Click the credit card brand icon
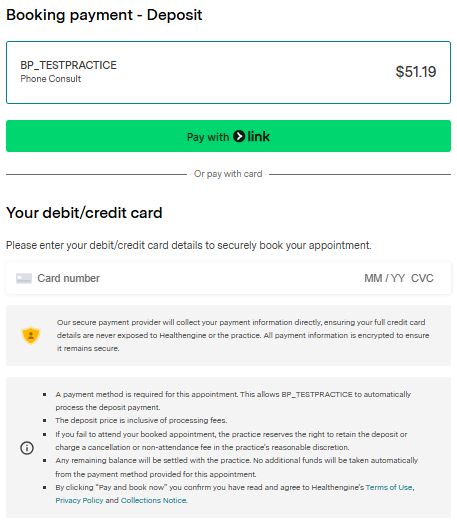The width and height of the screenshot is (457, 525). tap(24, 278)
